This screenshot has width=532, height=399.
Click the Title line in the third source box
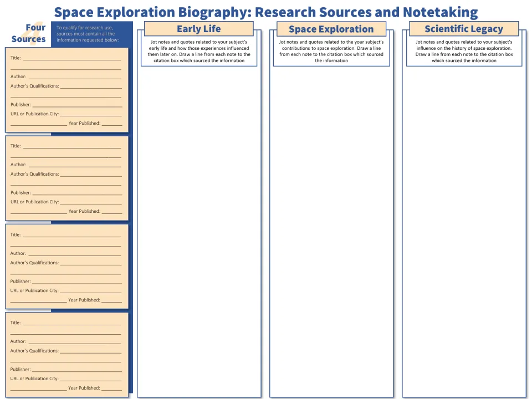click(72, 234)
